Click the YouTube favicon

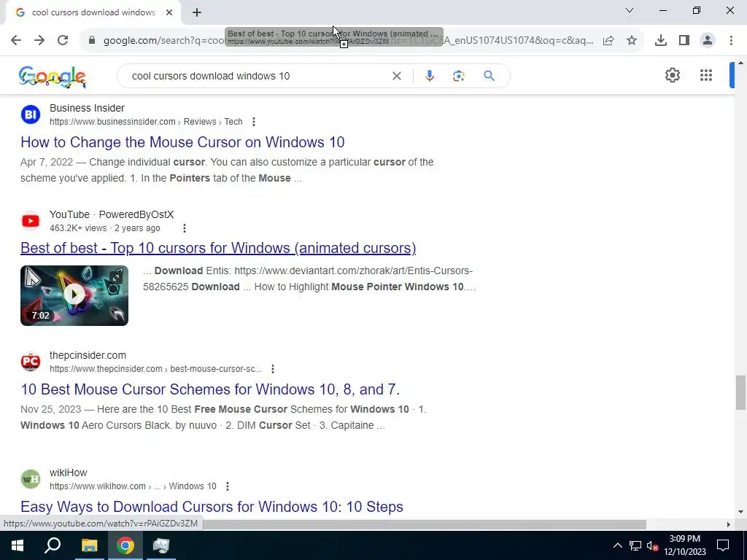[31, 221]
